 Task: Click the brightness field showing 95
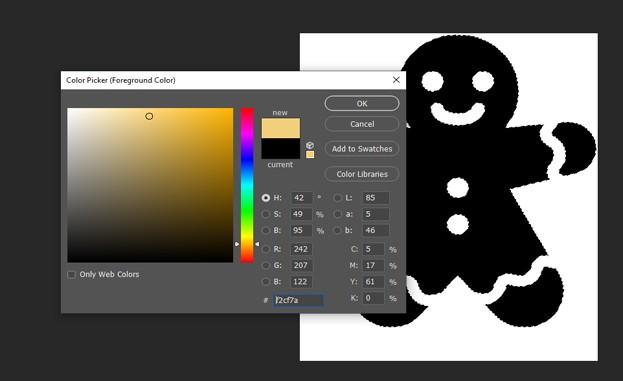point(302,230)
